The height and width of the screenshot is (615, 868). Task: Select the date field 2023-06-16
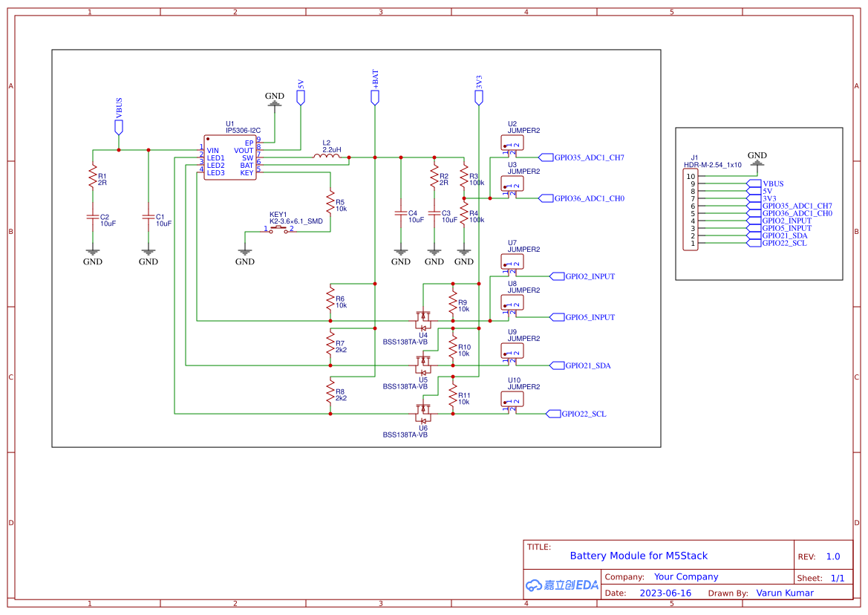(x=665, y=593)
